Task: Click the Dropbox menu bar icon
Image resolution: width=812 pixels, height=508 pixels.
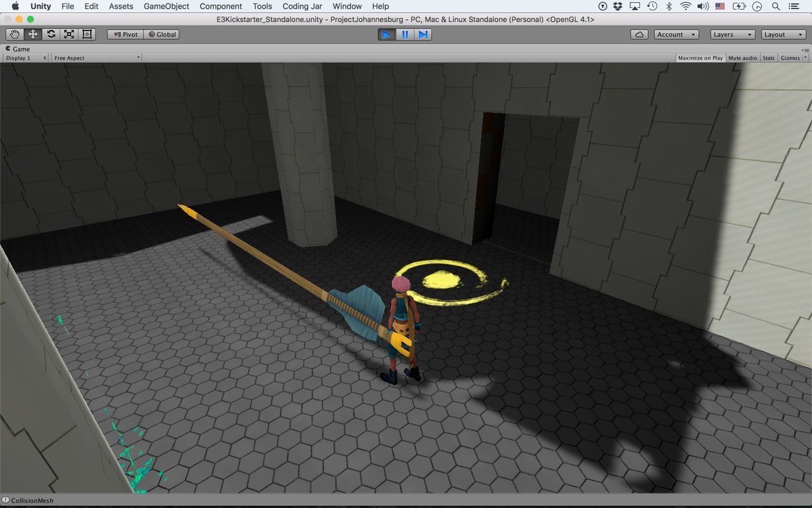Action: pos(616,6)
